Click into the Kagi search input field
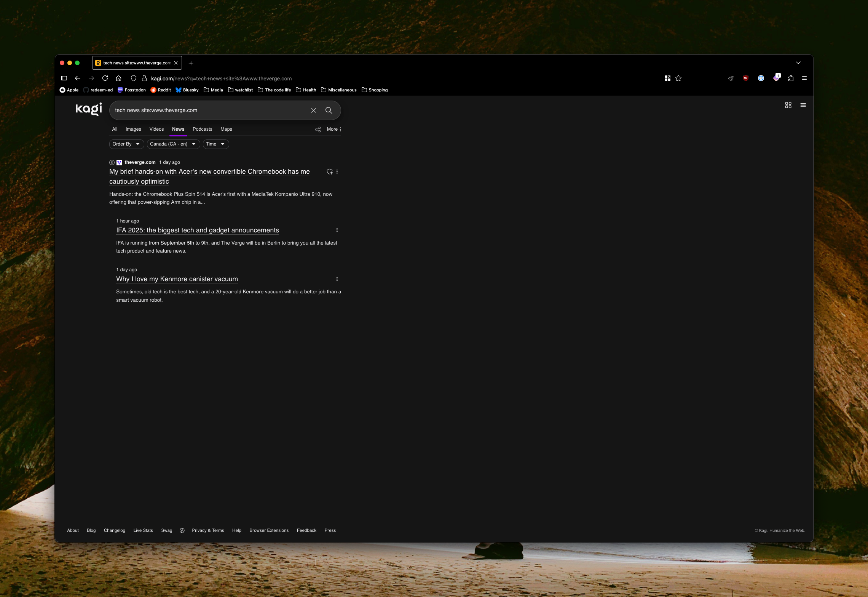The height and width of the screenshot is (597, 868). pos(209,110)
